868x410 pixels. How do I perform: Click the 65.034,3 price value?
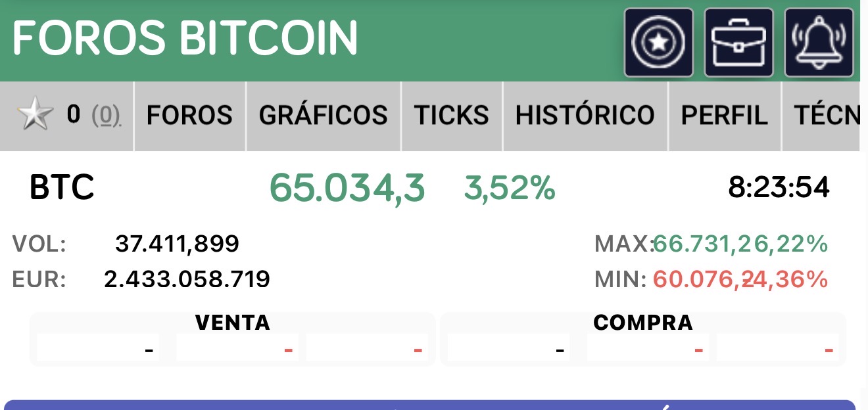[347, 188]
